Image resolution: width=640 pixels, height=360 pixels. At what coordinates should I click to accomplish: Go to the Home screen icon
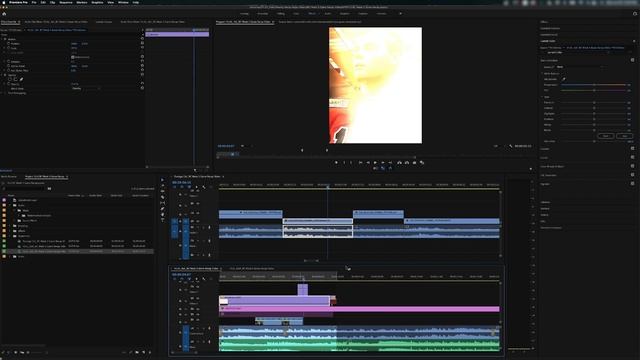click(4, 13)
